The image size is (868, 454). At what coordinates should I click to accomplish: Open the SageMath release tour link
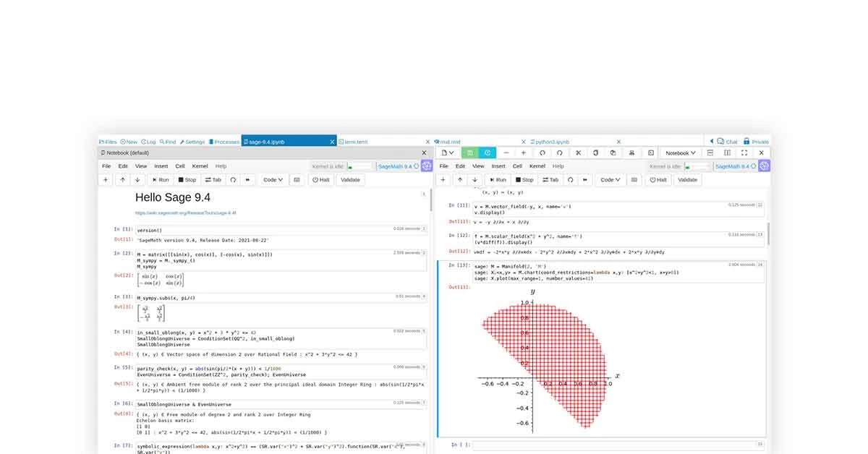(187, 213)
